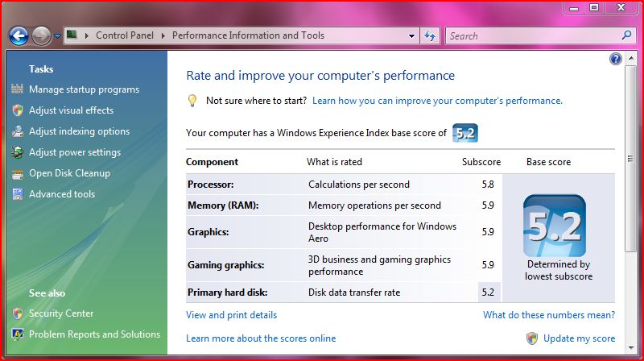The width and height of the screenshot is (644, 361).
Task: Click the shield icon next to Update my score
Action: coord(532,338)
